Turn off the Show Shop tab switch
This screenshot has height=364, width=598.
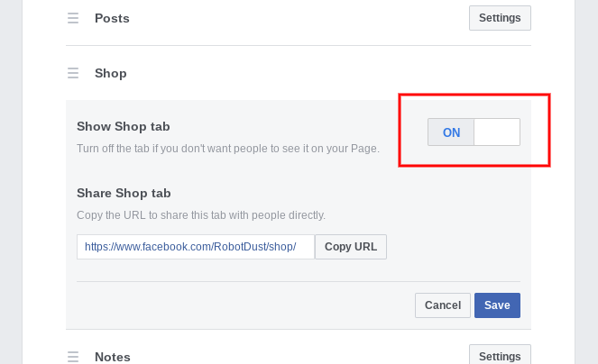tap(474, 132)
